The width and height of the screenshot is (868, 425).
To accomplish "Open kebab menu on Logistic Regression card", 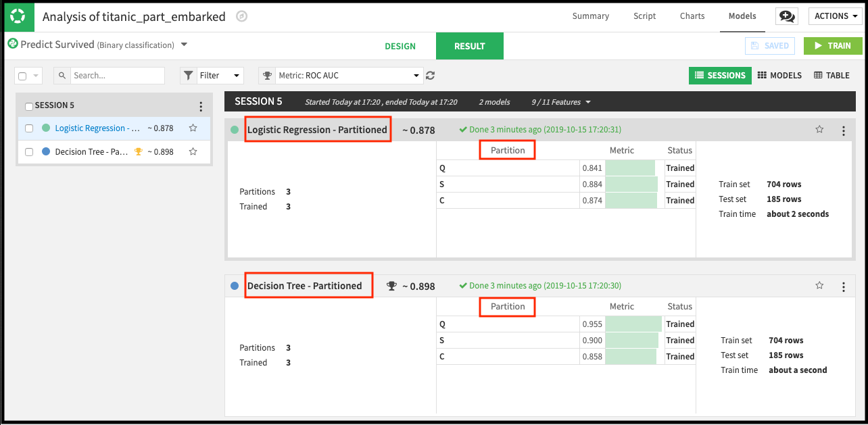I will tap(843, 130).
